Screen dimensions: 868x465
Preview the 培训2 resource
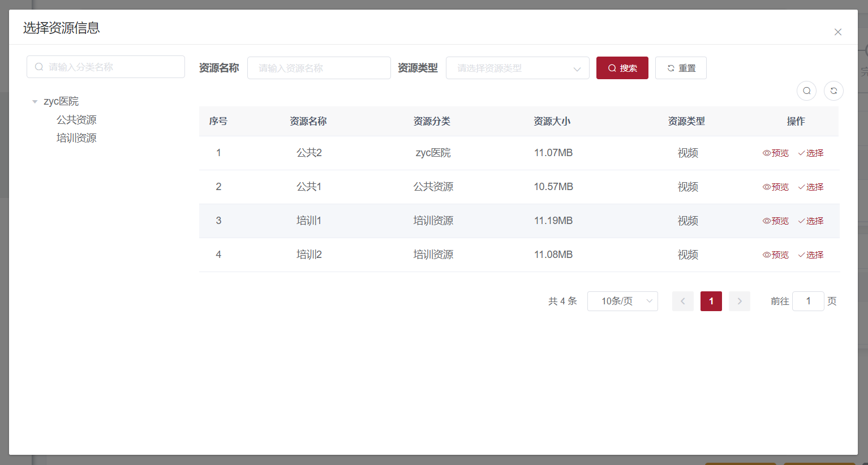(776, 255)
